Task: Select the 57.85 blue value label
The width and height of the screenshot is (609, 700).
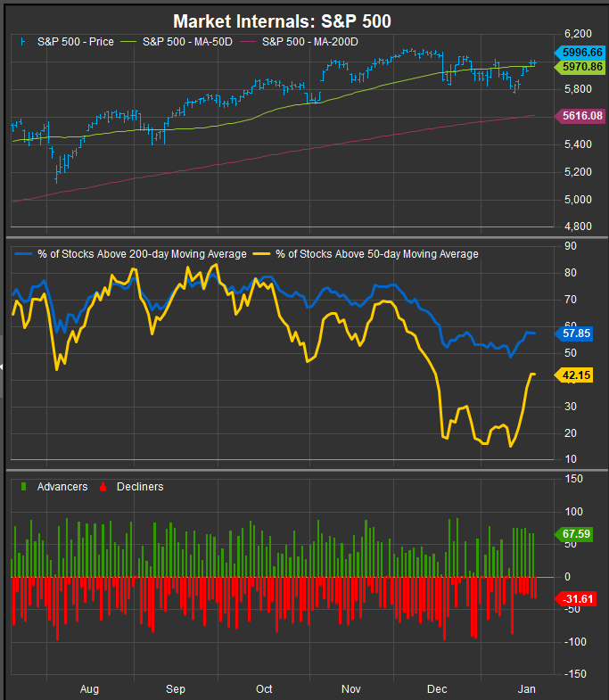Action: click(x=573, y=334)
